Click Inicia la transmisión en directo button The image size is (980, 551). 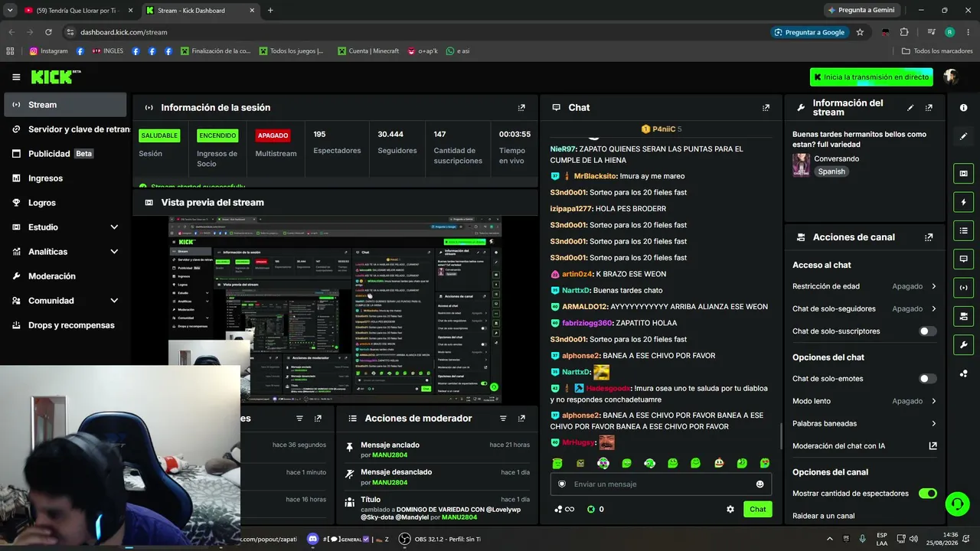click(871, 77)
